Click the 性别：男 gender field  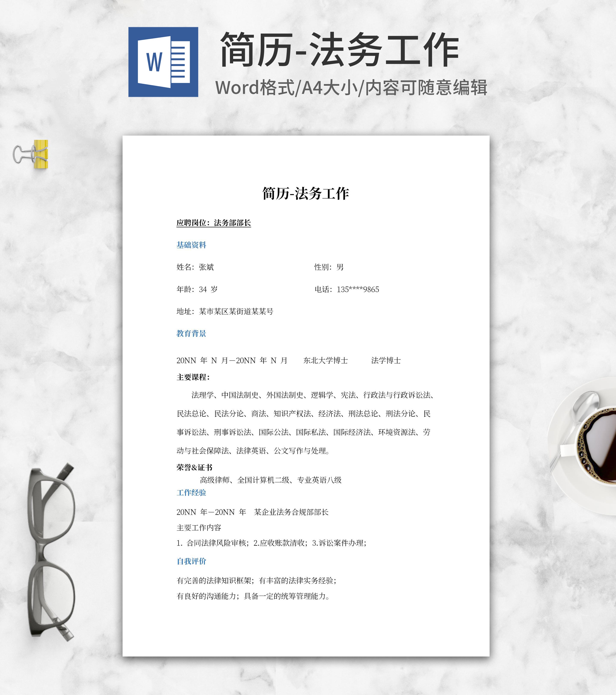click(x=329, y=267)
